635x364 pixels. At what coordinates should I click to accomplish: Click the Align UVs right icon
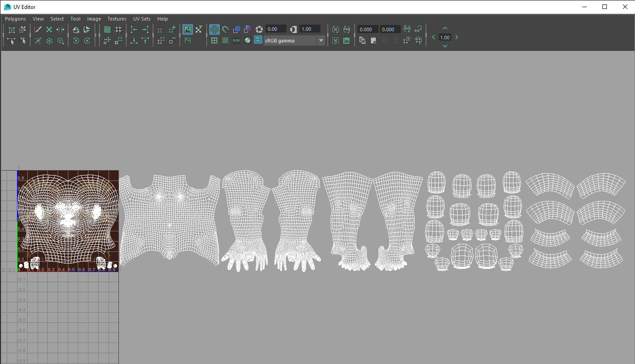(x=145, y=29)
